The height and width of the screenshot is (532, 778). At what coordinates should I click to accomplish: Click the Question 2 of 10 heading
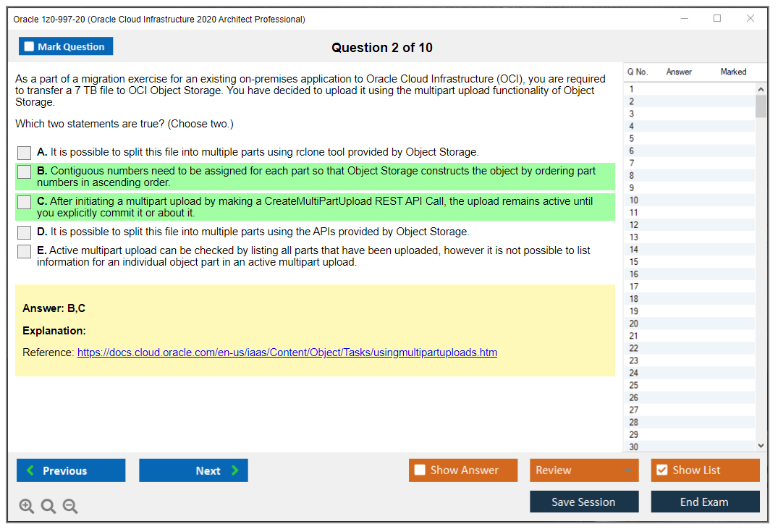tap(382, 48)
